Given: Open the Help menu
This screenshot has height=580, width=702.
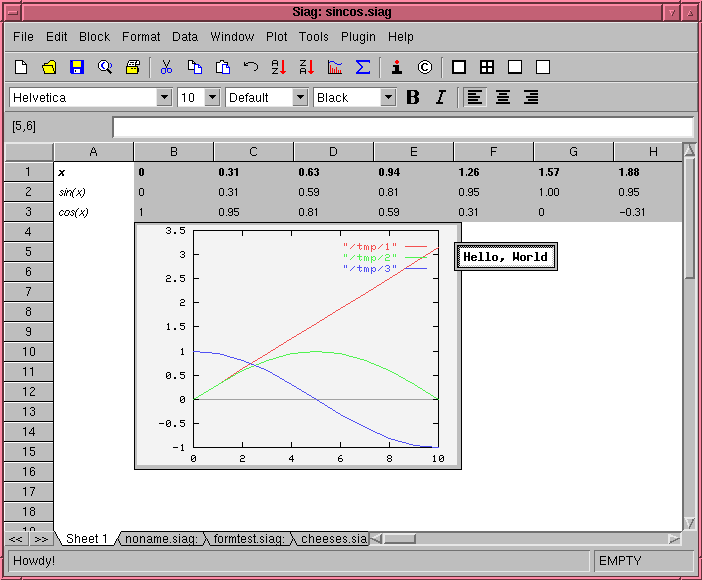Looking at the screenshot, I should pos(401,37).
